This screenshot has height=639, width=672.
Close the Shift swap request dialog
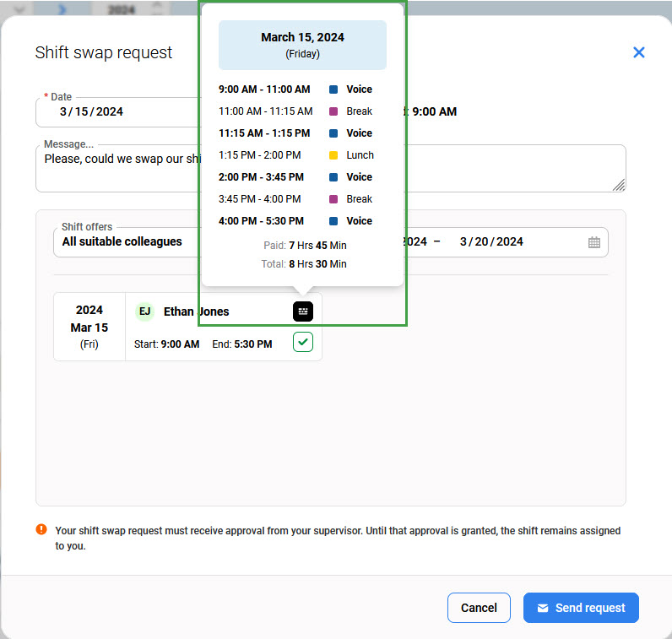click(639, 52)
